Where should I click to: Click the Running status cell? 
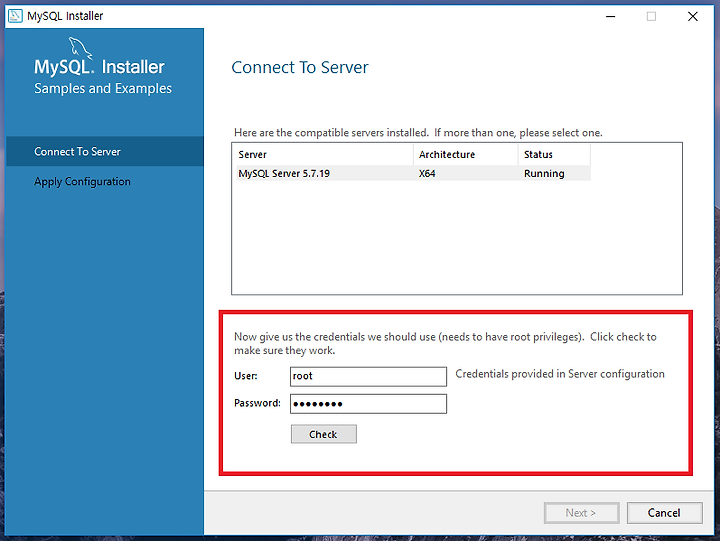[x=544, y=174]
